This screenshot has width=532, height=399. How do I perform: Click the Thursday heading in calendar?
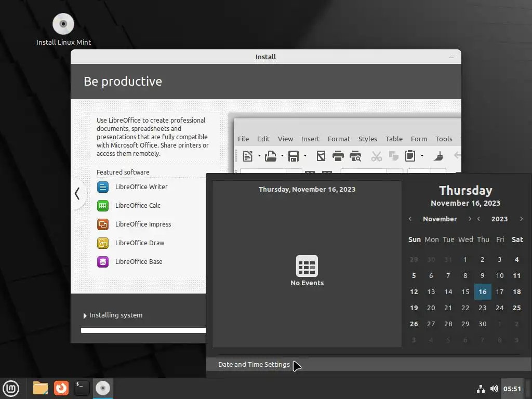(x=465, y=190)
